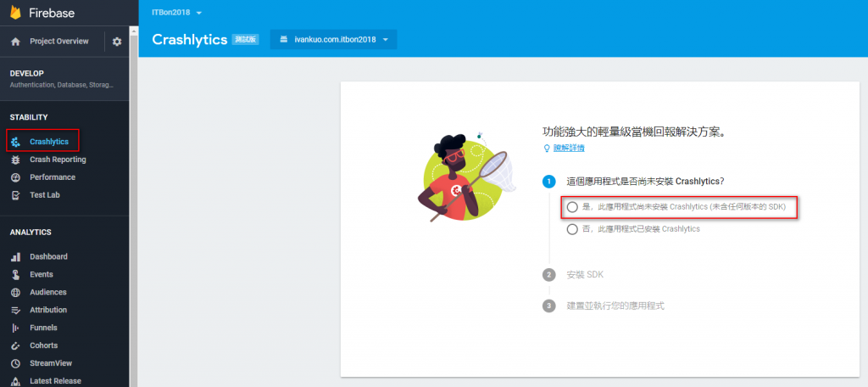Click the Funnels icon
The width and height of the screenshot is (868, 387).
15,328
